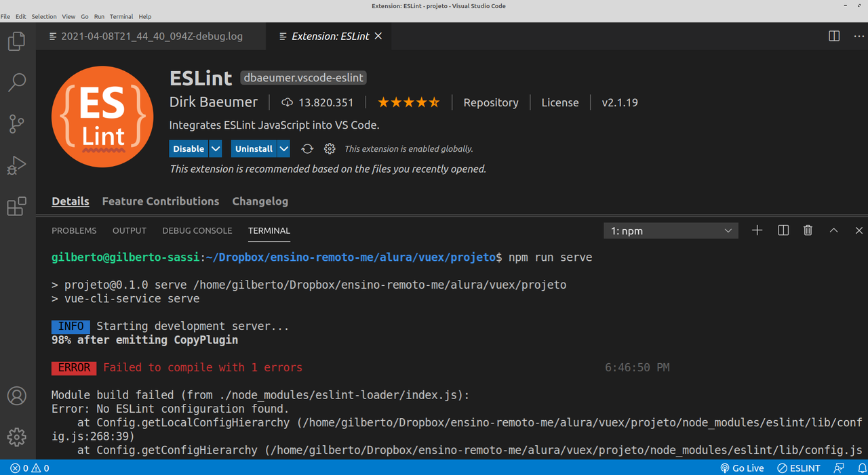The width and height of the screenshot is (868, 475).
Task: Close the terminal panel
Action: tap(859, 230)
